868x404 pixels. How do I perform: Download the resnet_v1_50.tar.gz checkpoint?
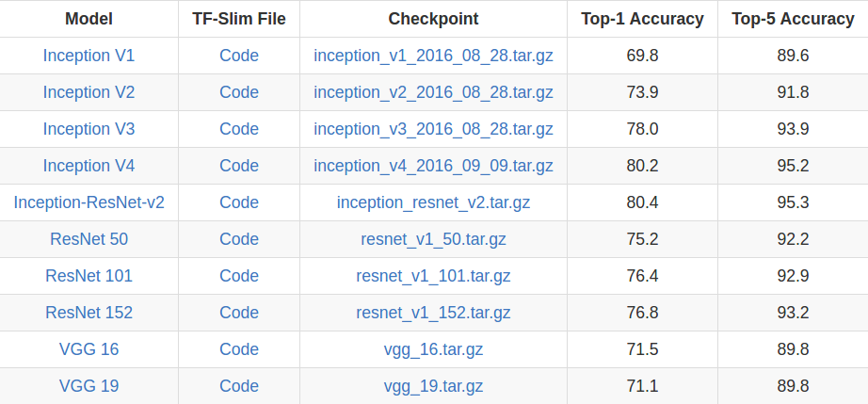coord(433,239)
